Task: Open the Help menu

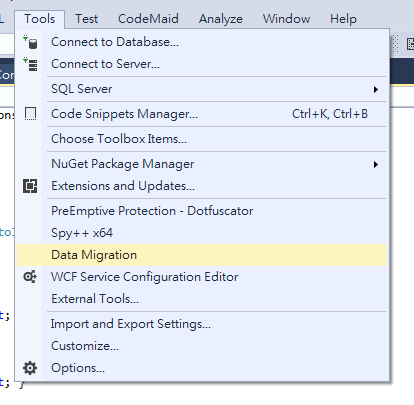Action: [343, 19]
